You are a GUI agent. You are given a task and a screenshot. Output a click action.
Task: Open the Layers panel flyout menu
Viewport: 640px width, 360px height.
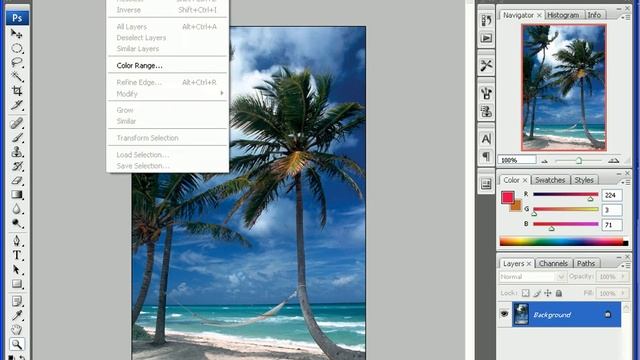tap(625, 265)
